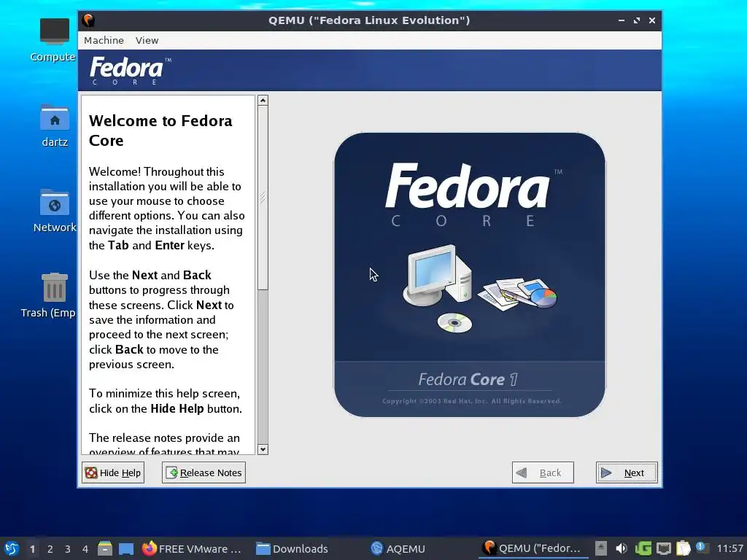Click the Hide Help button

point(113,472)
